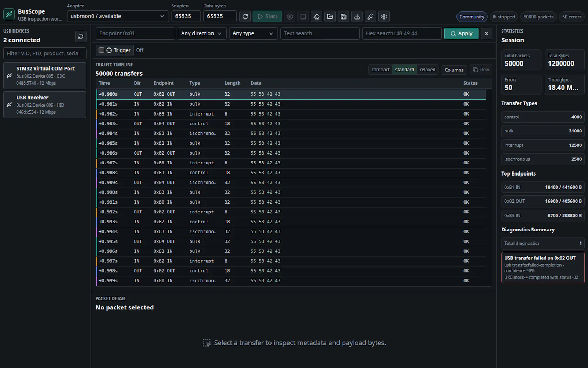588x368 pixels.
Task: Clear captured traffic with the eraser icon
Action: coord(316,16)
